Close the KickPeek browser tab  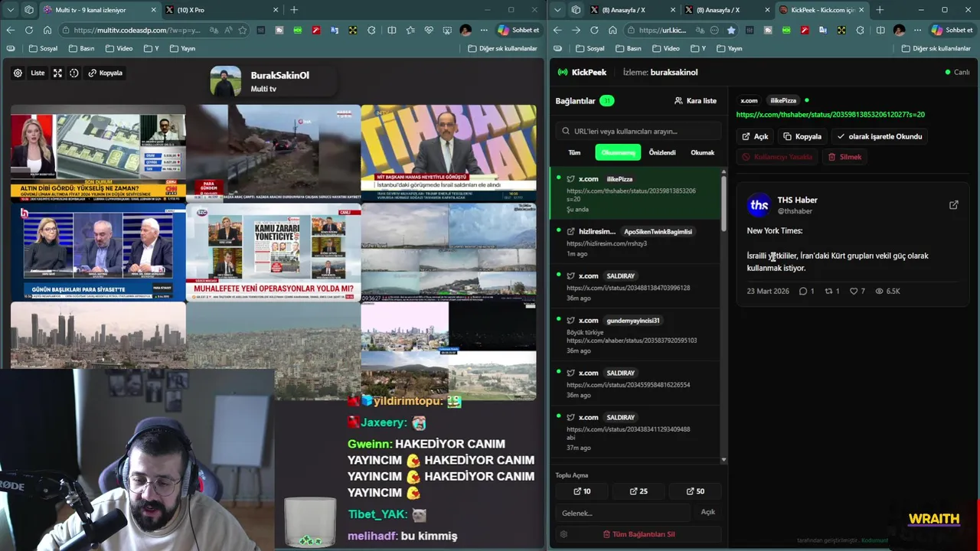(861, 10)
